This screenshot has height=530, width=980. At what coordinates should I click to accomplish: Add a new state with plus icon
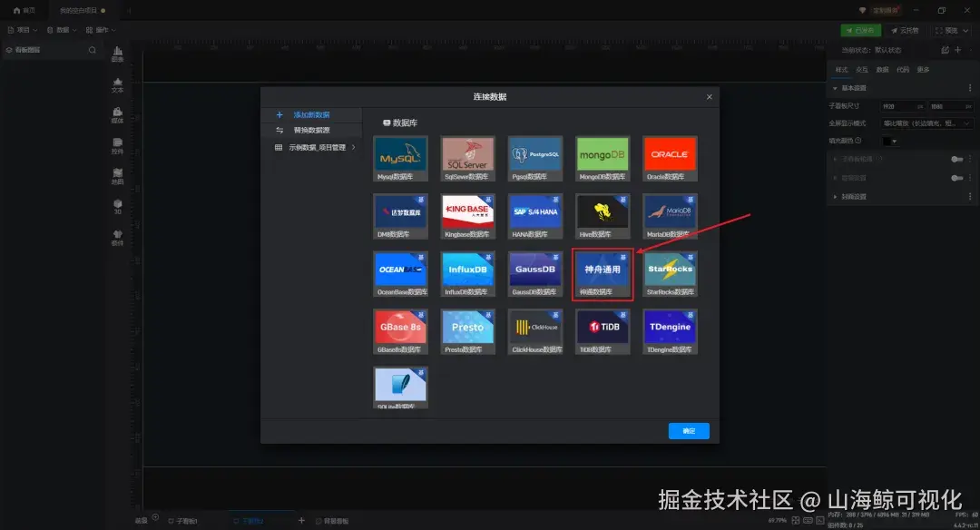[x=958, y=50]
